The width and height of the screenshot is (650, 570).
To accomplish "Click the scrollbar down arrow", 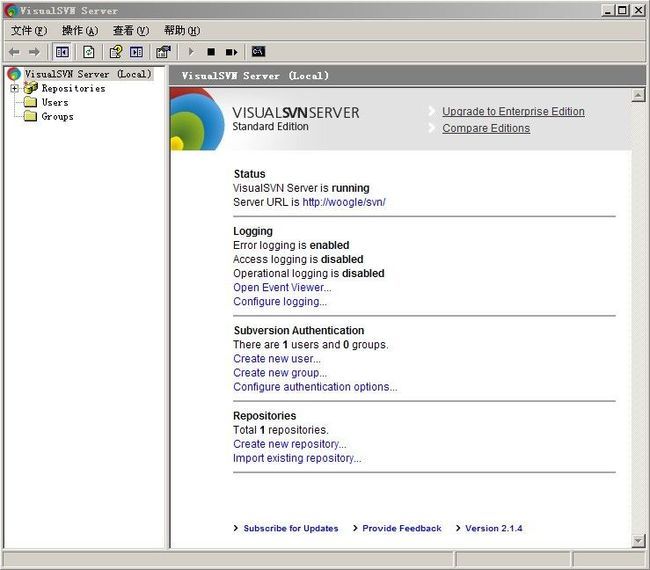I will click(638, 541).
